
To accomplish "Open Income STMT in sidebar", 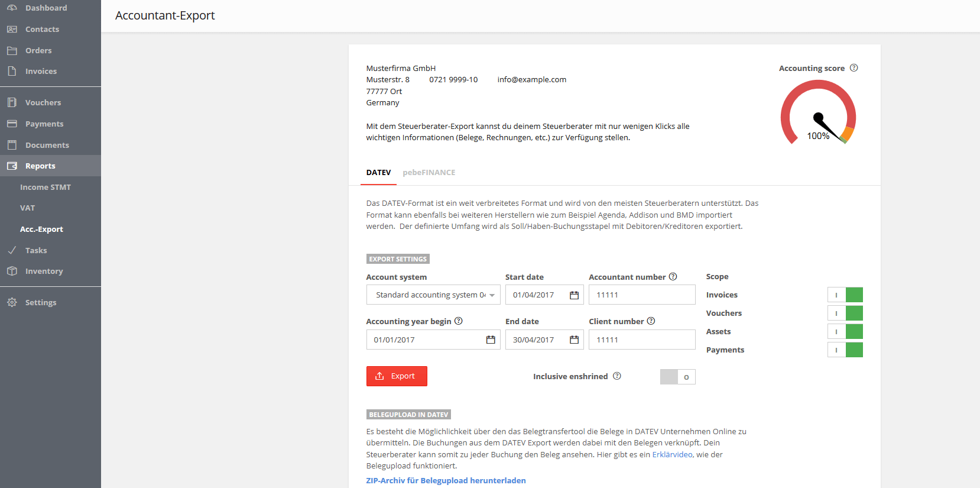I will (46, 187).
